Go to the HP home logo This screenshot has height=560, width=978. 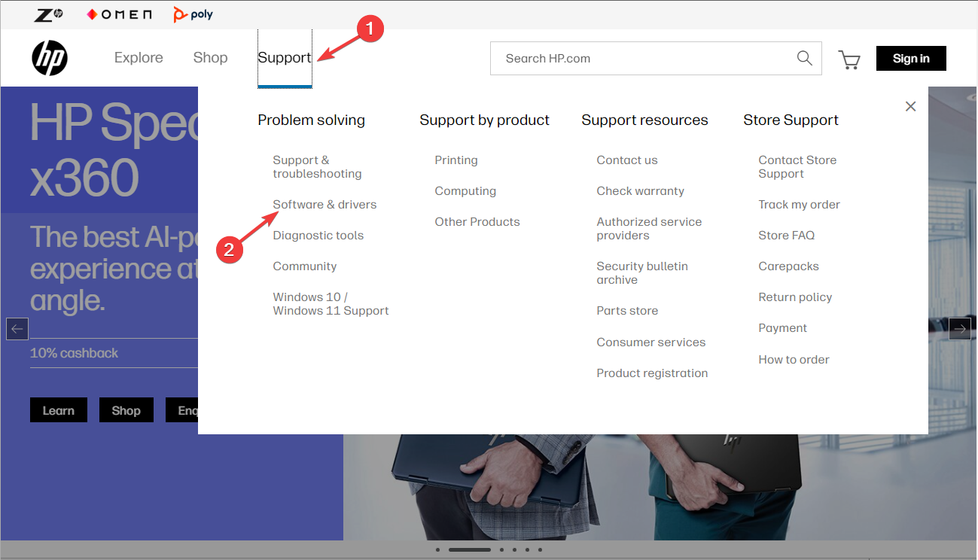pos(50,58)
